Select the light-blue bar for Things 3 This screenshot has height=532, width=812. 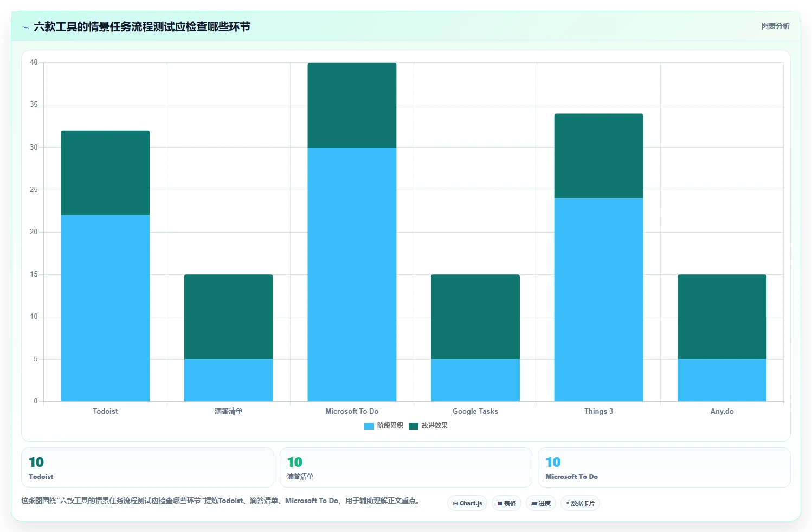click(x=598, y=300)
